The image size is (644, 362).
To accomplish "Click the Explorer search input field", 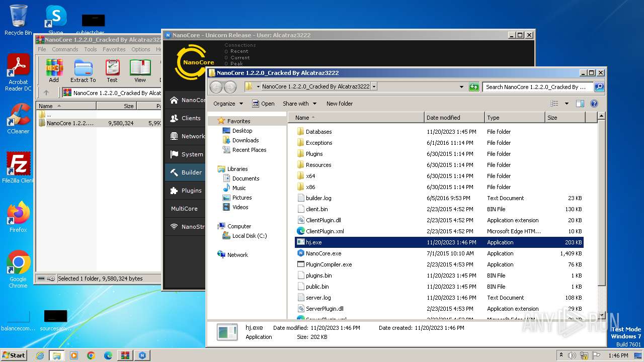I will coord(538,87).
